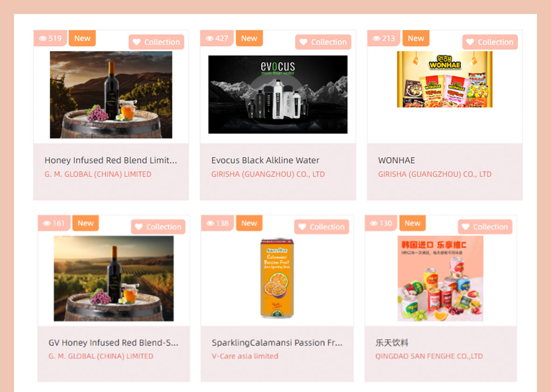Click the eye views badge showing 213
Image resolution: width=551 pixels, height=392 pixels.
coord(384,38)
